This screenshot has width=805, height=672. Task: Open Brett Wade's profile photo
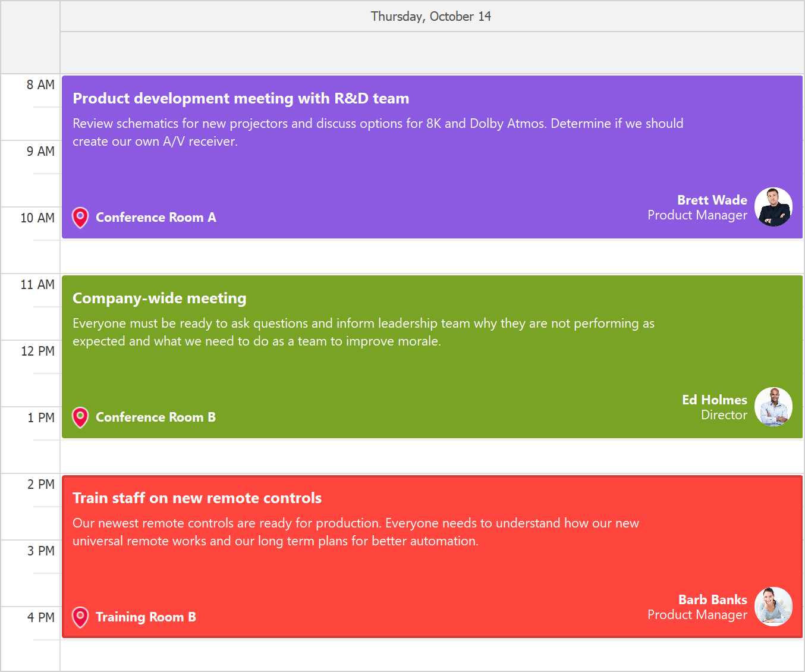pos(773,206)
